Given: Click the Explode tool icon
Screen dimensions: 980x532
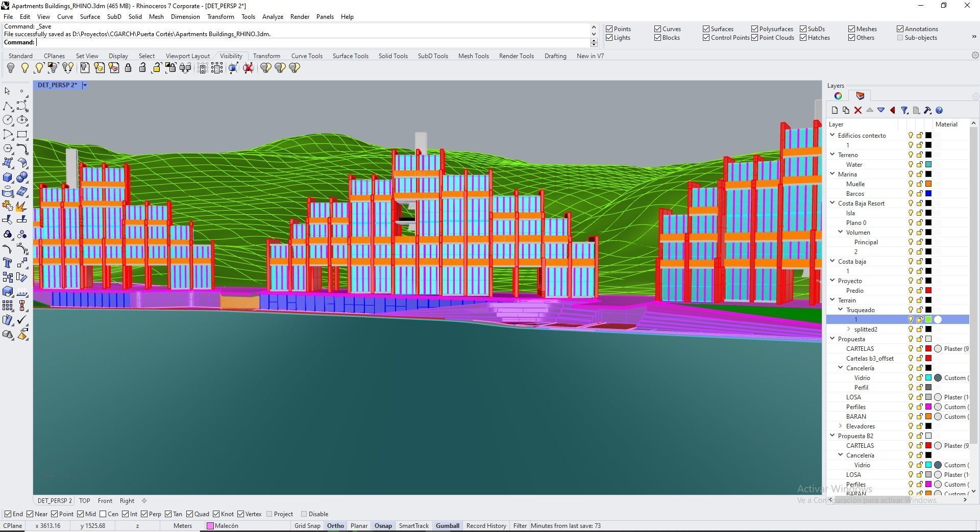Looking at the screenshot, I should coord(22,206).
